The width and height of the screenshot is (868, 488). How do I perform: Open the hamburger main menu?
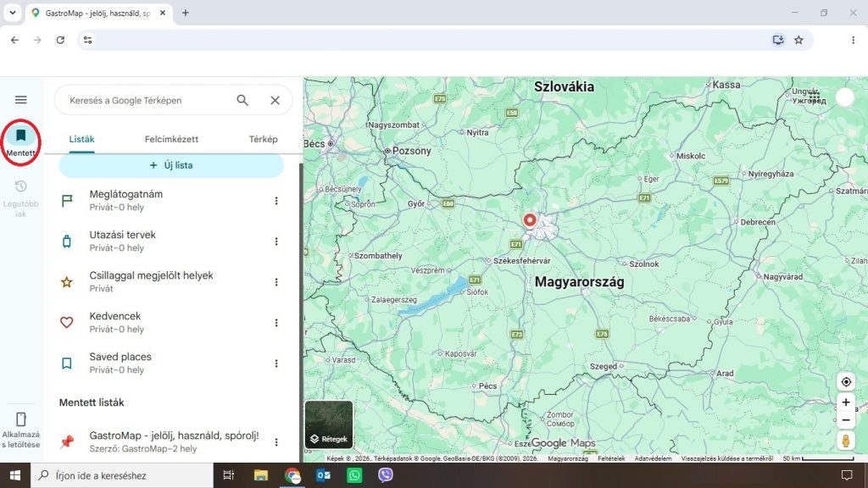20,100
